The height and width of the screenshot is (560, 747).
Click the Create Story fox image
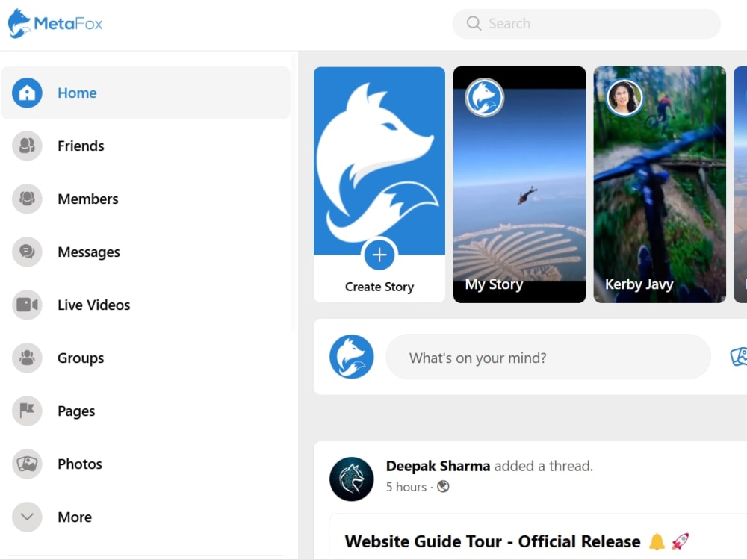click(379, 161)
